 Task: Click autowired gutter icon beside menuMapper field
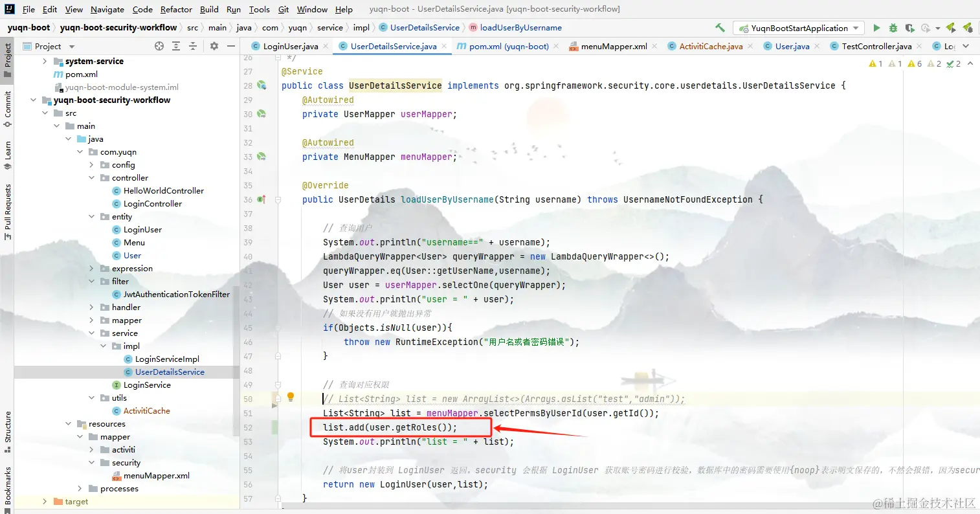click(x=262, y=157)
